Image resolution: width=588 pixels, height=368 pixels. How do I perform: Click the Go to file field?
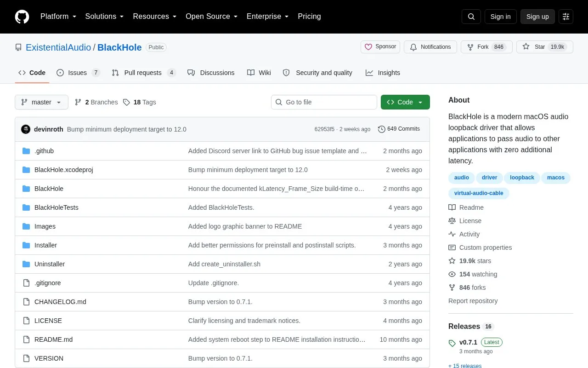tap(324, 102)
